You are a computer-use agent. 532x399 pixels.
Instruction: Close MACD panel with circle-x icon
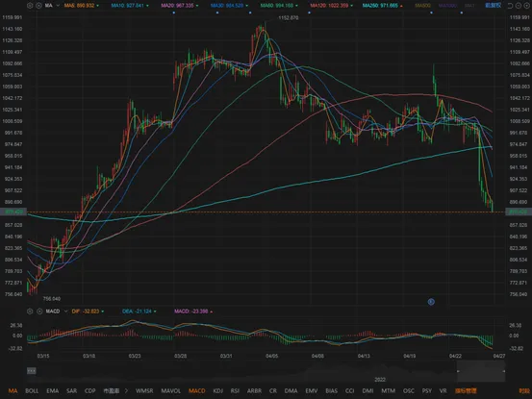tap(39, 311)
